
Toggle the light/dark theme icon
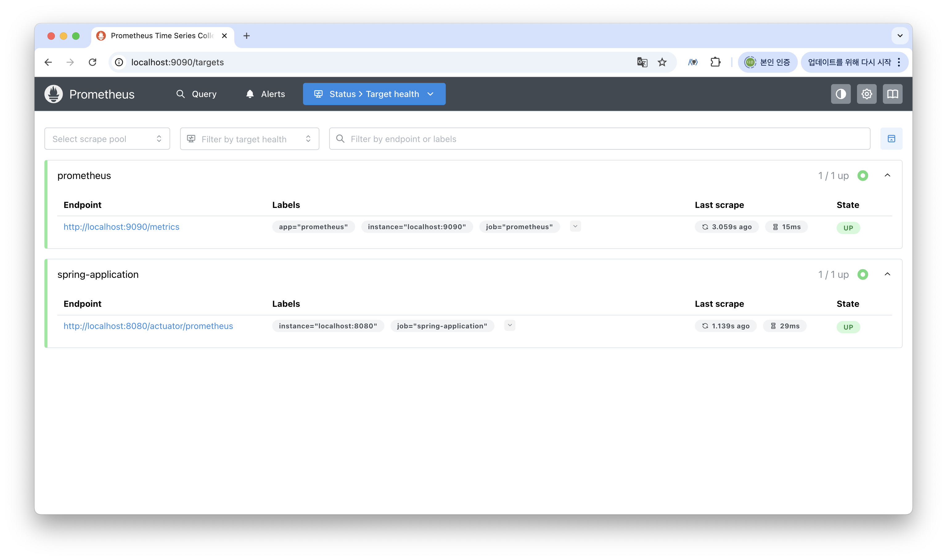click(x=841, y=94)
